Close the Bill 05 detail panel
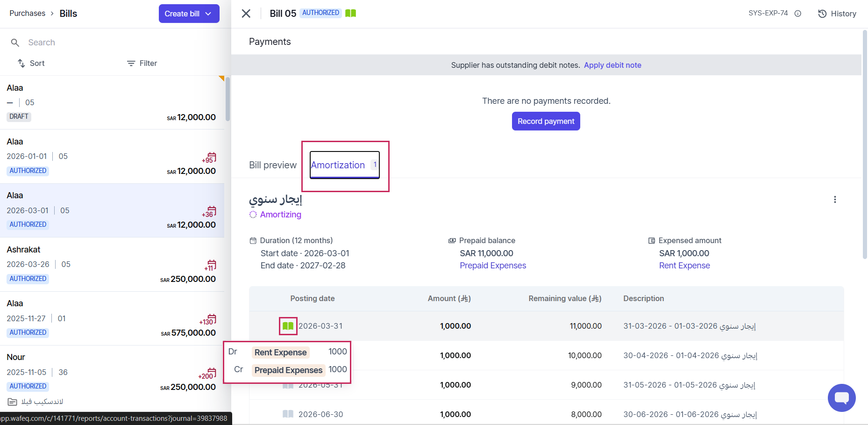Screen dimensions: 868x425 pyautogui.click(x=246, y=14)
